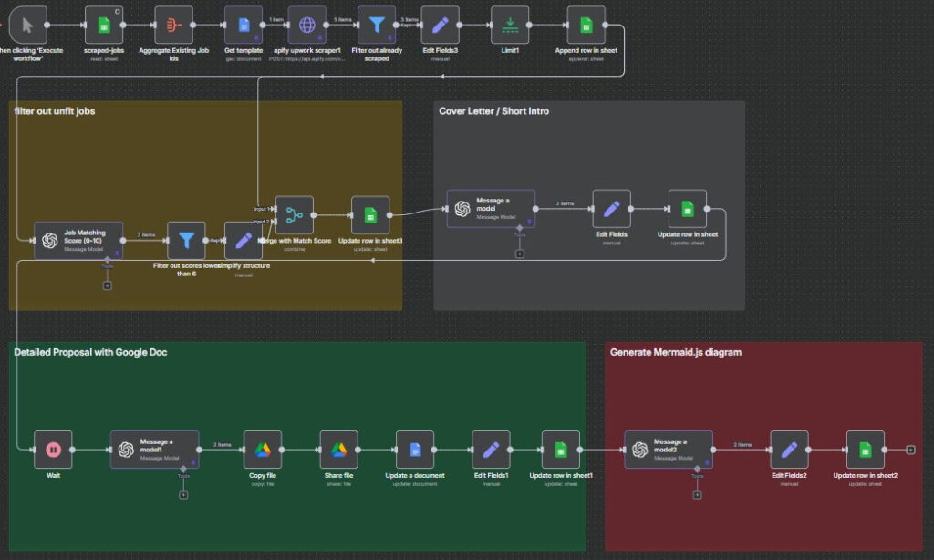
Task: Select the Edit Fields2 node
Action: point(789,450)
